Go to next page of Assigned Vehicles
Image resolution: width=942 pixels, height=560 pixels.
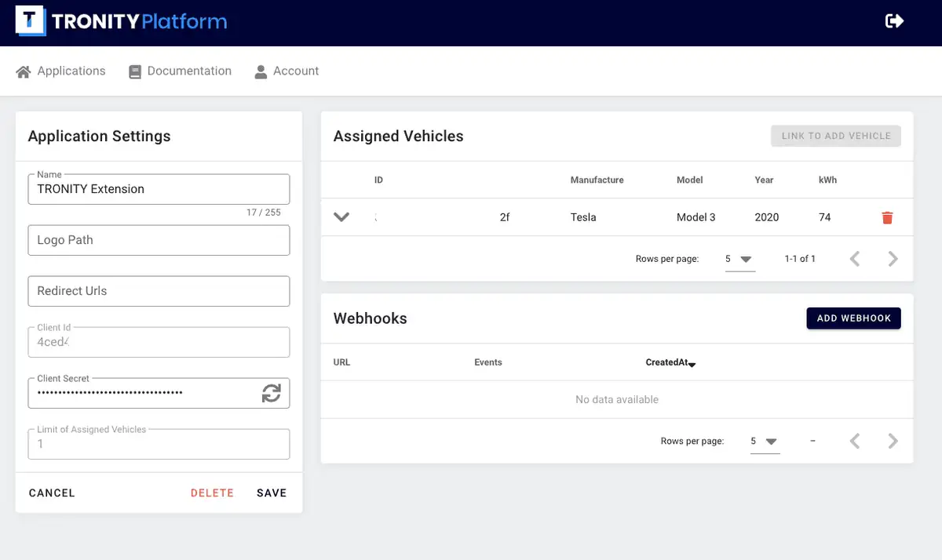click(893, 259)
